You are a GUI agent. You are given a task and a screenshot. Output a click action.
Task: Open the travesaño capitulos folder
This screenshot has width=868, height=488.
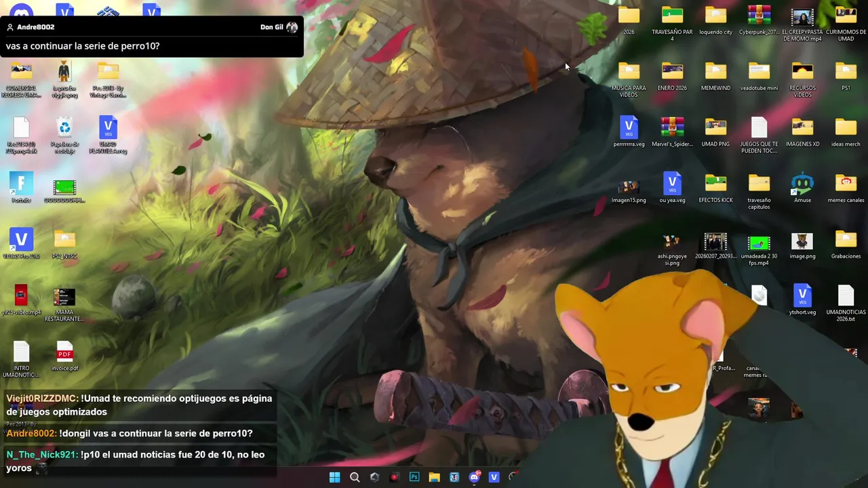coord(759,191)
